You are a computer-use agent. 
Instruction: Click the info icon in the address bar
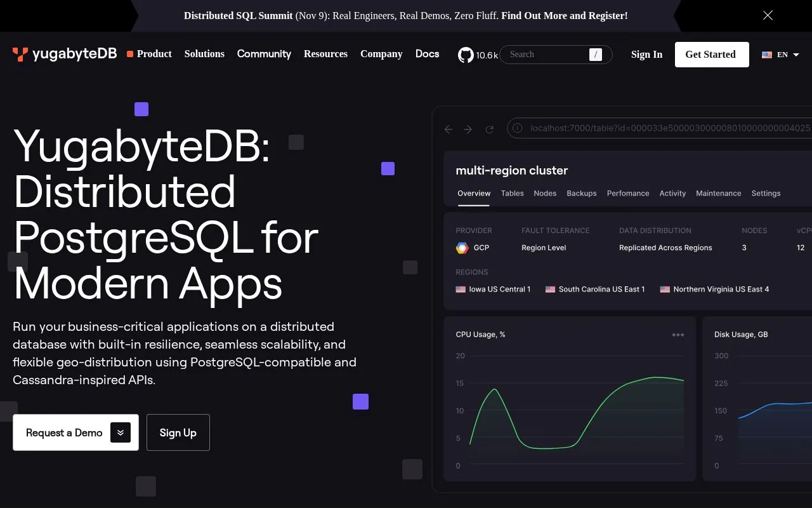[x=518, y=128]
